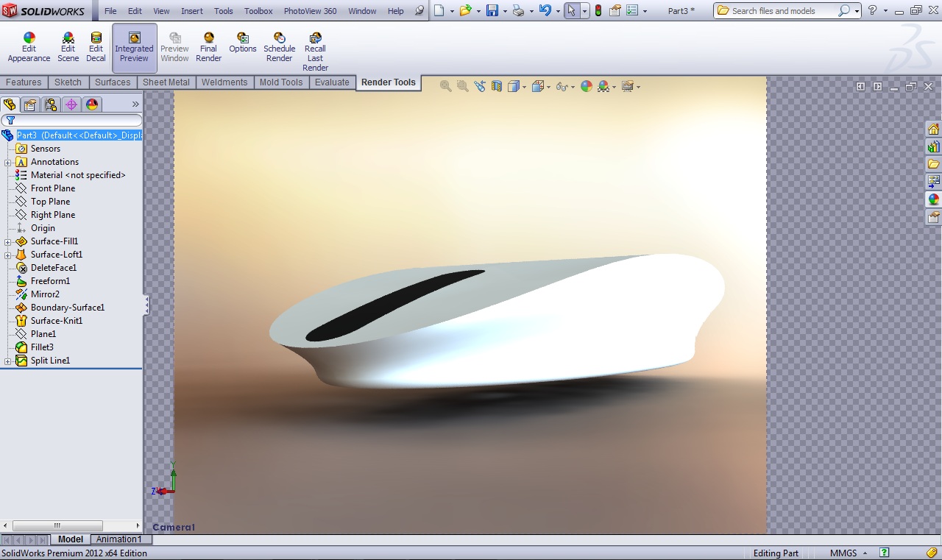This screenshot has width=942, height=560.
Task: Click the Edit Decal tool
Action: [x=96, y=47]
